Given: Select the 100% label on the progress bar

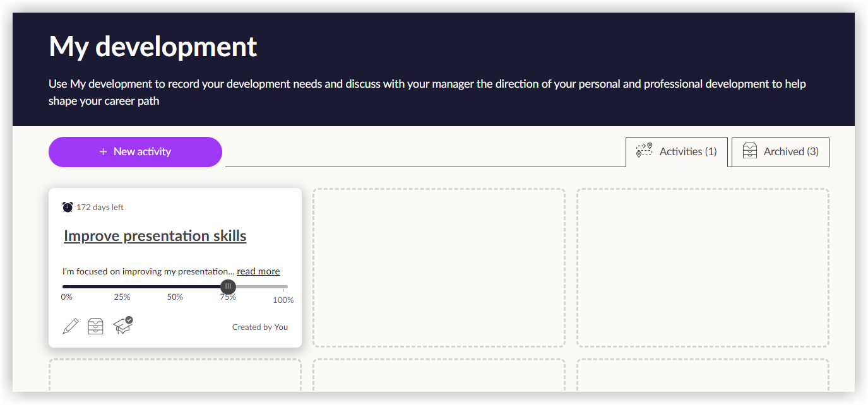Looking at the screenshot, I should 282,300.
